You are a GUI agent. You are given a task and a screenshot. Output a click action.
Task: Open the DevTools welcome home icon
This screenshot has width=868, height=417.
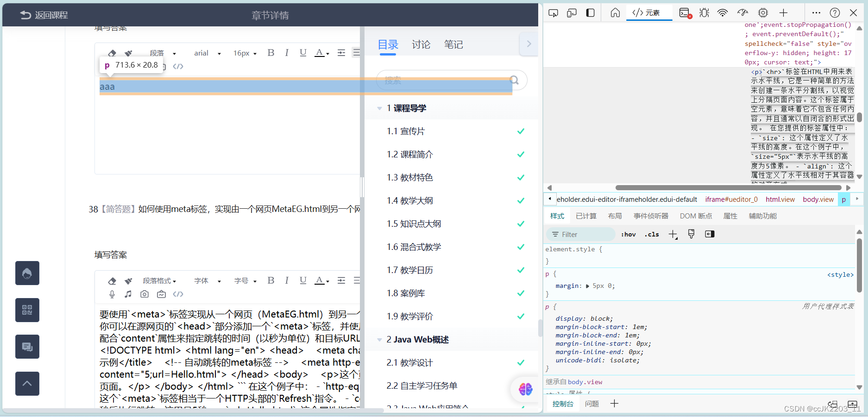615,13
